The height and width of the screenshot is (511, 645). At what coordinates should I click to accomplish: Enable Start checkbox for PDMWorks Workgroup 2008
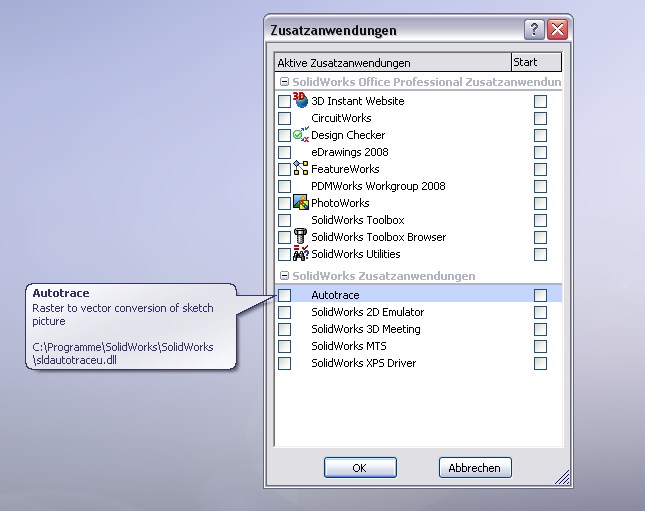click(x=540, y=186)
